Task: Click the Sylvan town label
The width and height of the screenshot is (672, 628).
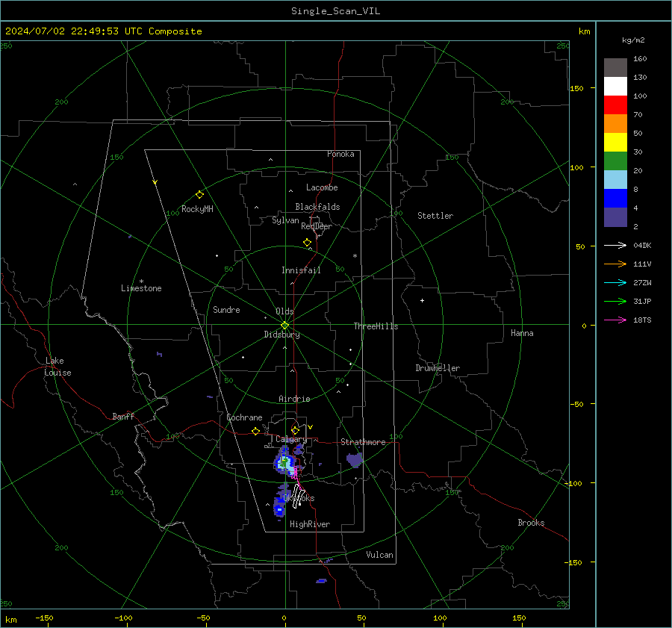Action: tap(285, 220)
